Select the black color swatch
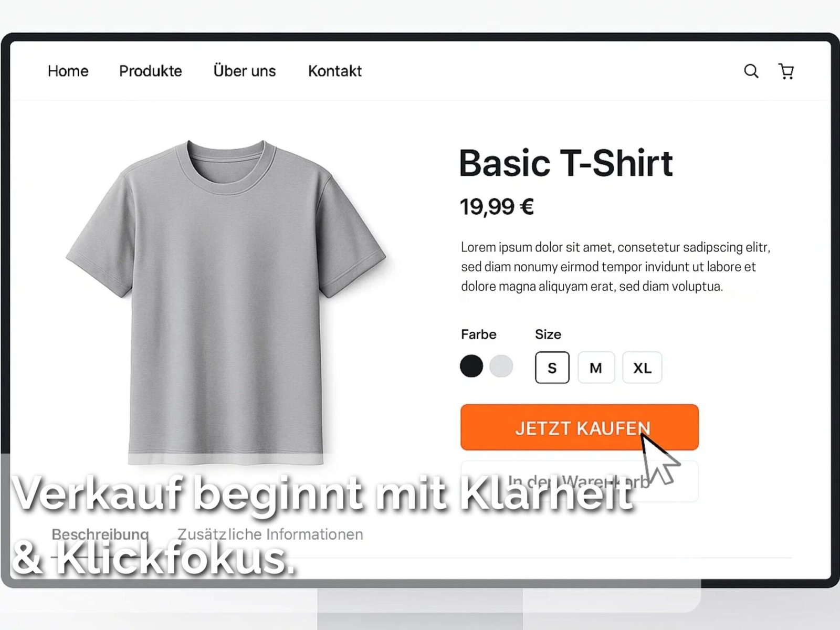The image size is (840, 630). point(471,366)
